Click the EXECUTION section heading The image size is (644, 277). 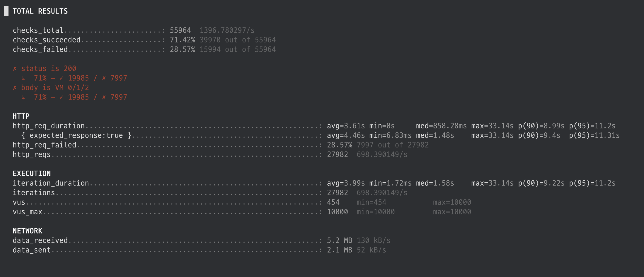point(32,174)
